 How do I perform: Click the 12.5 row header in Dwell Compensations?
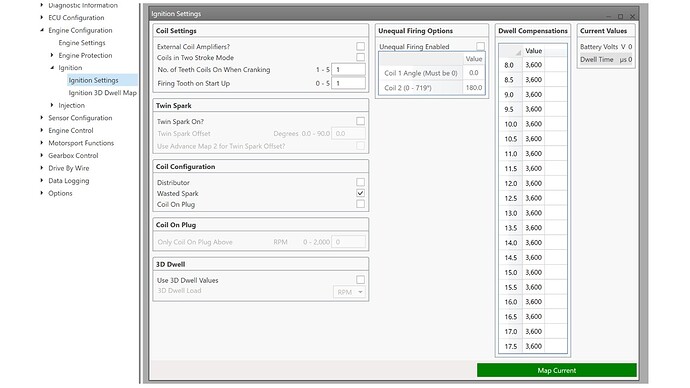pos(511,198)
